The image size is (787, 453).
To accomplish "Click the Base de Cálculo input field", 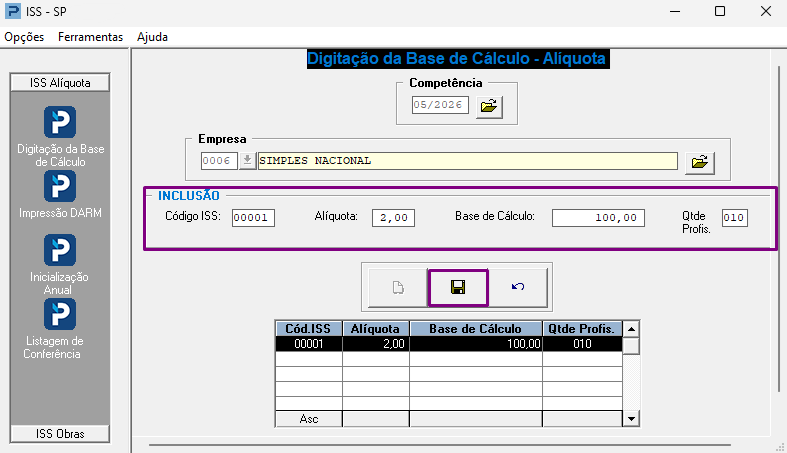I will (x=598, y=218).
